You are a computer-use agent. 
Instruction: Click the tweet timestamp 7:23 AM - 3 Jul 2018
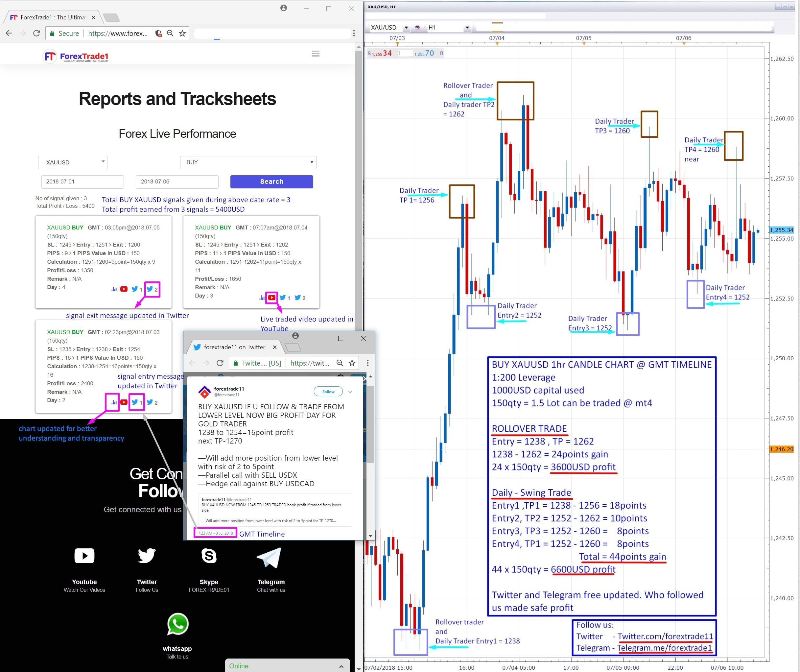[x=215, y=533]
